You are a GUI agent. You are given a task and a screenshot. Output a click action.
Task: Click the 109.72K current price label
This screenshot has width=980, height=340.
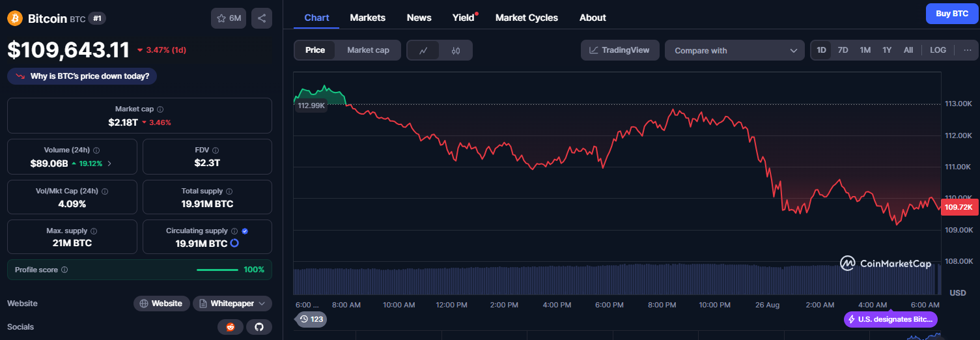(960, 207)
